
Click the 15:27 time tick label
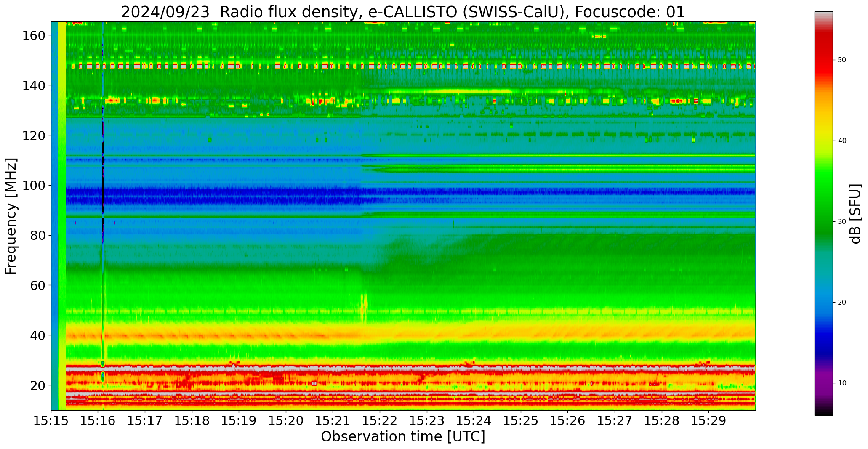point(615,420)
